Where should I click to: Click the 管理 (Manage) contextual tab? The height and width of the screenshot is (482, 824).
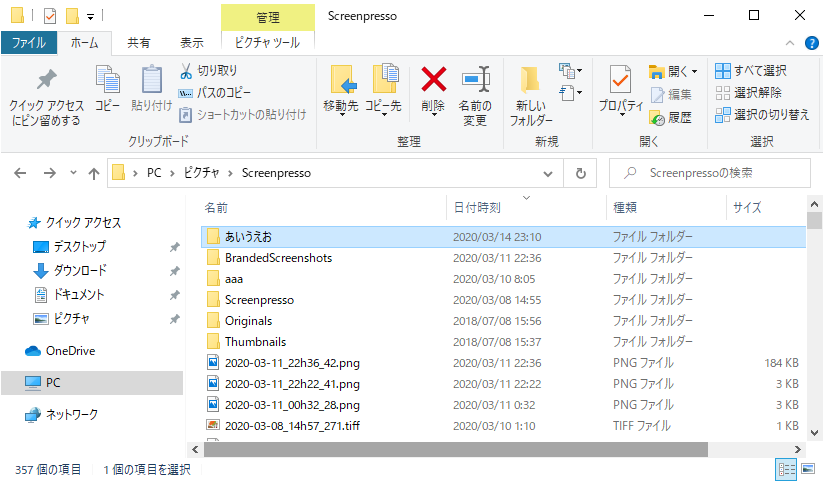268,18
